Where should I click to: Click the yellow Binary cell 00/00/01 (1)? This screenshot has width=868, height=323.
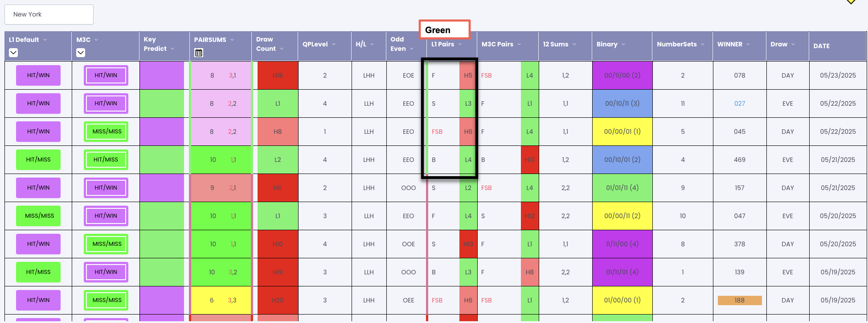[x=622, y=132]
